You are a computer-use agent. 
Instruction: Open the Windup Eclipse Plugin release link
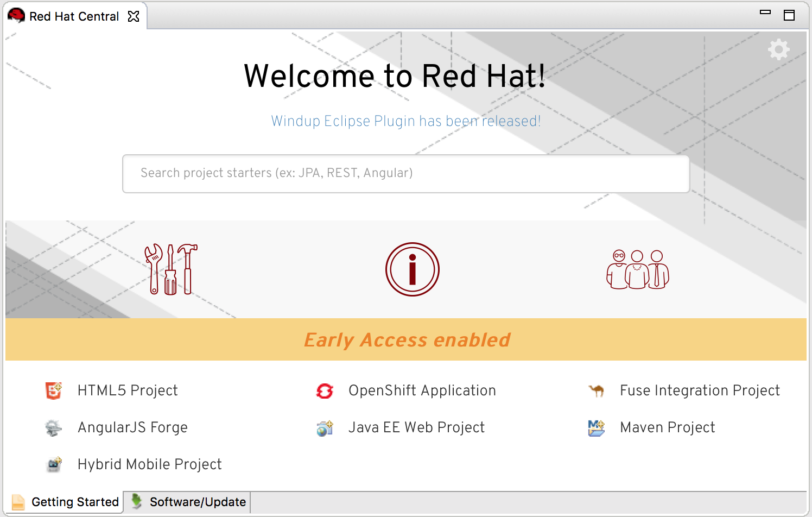pos(406,121)
